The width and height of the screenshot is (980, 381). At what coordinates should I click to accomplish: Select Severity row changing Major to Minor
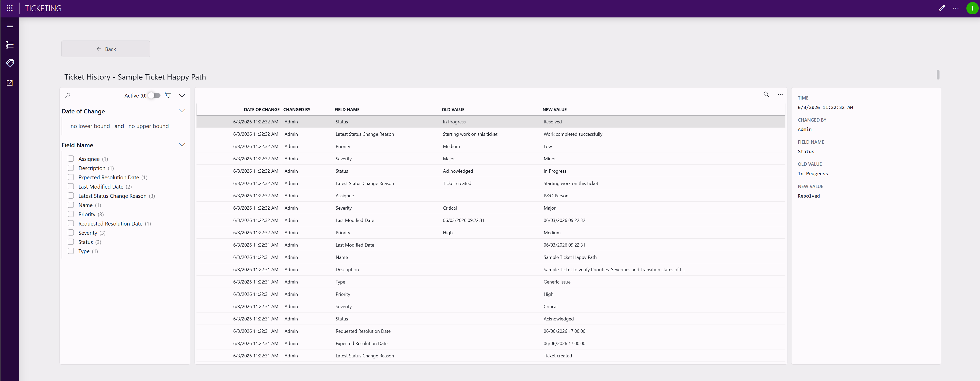pos(491,159)
